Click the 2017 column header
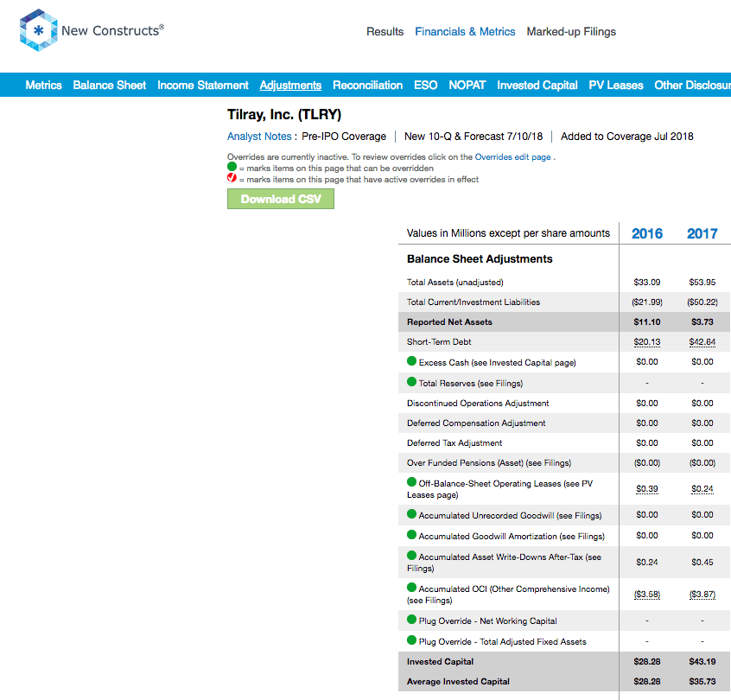This screenshot has width=731, height=700. coord(702,233)
